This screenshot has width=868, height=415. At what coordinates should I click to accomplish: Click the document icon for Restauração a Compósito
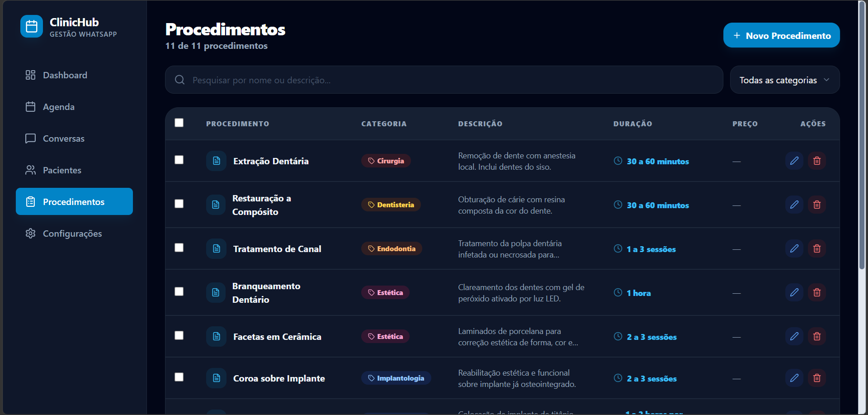tap(216, 205)
